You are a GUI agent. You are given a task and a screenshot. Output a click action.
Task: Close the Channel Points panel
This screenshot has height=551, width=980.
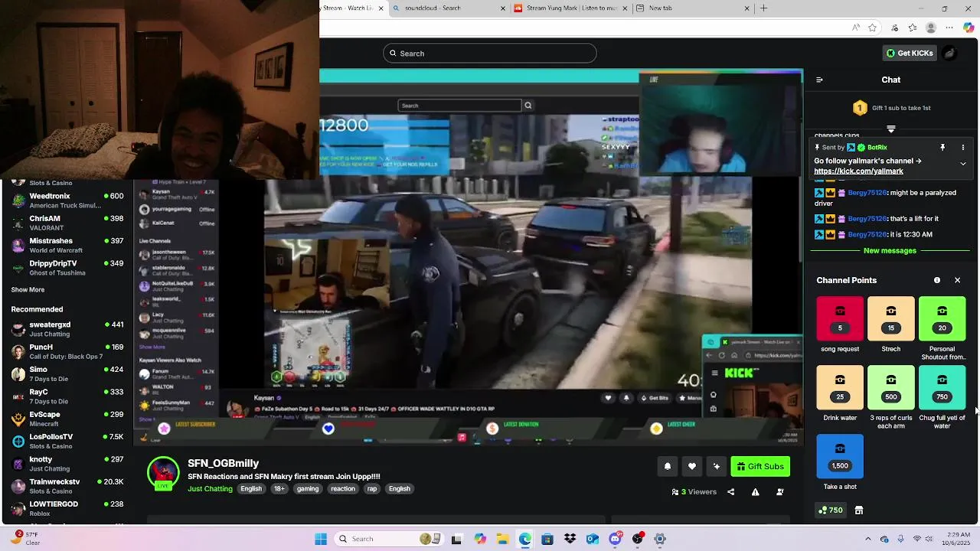tap(957, 280)
